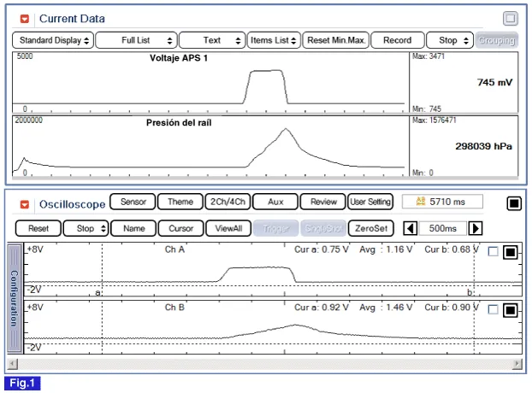Decrease time base with left arrow
Screen dimensions: 532x393
pyautogui.click(x=411, y=228)
